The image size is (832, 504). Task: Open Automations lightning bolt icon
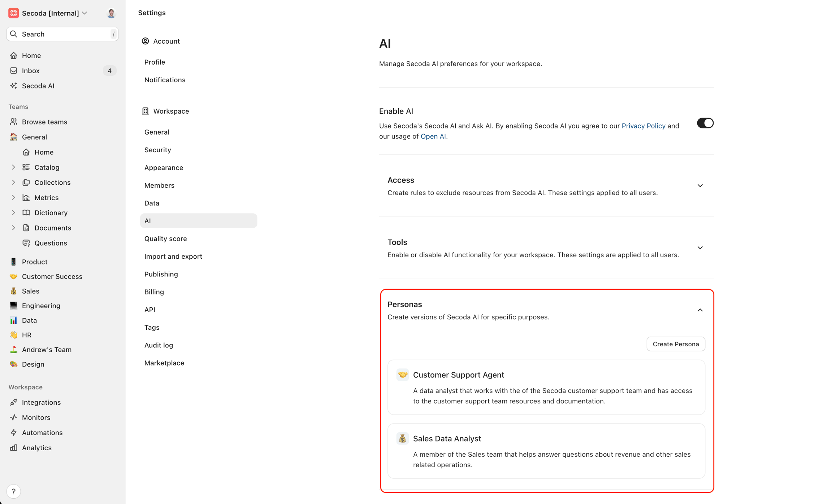pyautogui.click(x=14, y=433)
